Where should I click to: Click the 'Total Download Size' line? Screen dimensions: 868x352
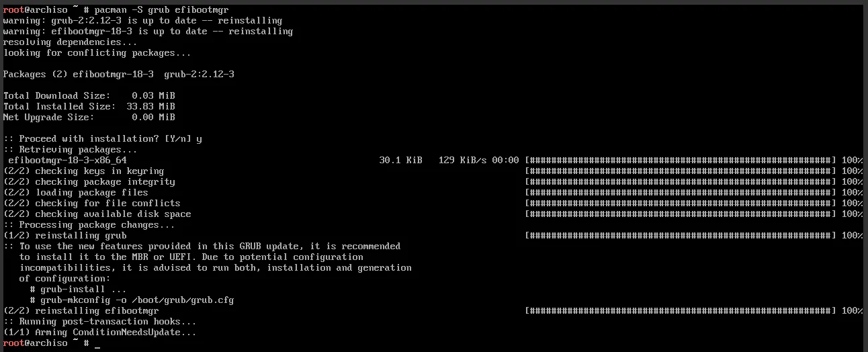[x=89, y=96]
